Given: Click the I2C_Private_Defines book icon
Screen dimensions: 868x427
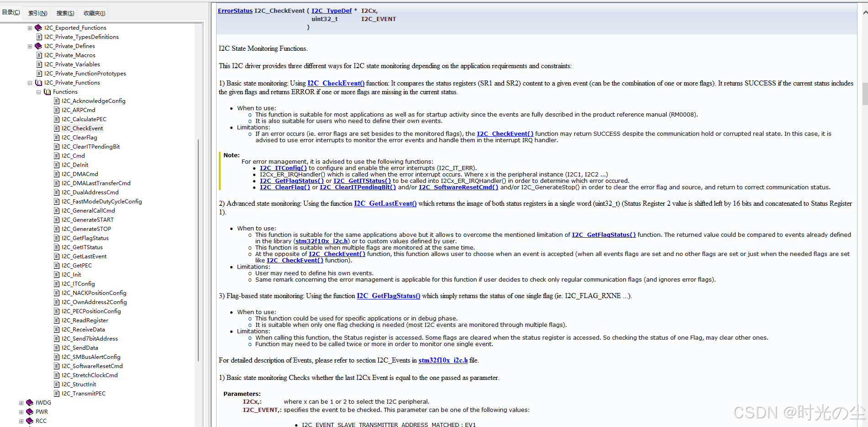Looking at the screenshot, I should pyautogui.click(x=38, y=46).
